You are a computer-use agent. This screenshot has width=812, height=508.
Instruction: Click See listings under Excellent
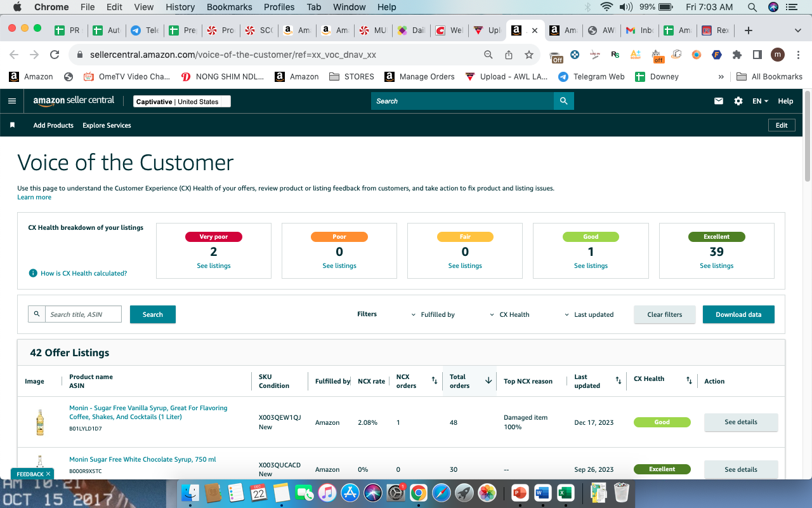[x=717, y=265]
